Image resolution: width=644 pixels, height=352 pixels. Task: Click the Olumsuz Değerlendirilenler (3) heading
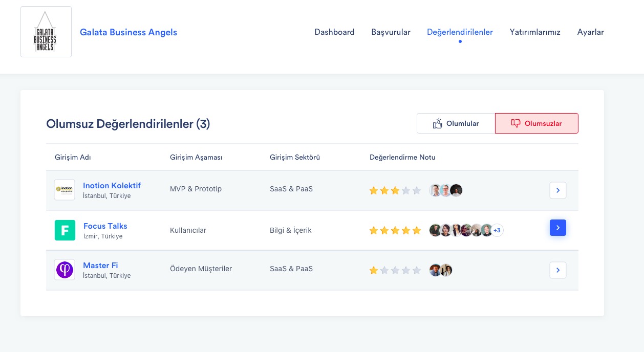[x=128, y=124]
